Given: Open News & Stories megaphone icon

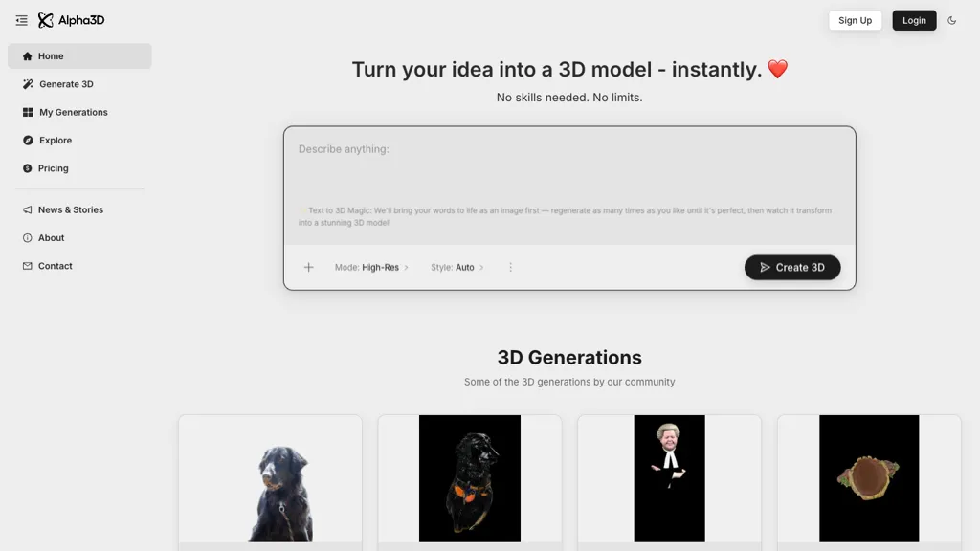Looking at the screenshot, I should [x=28, y=209].
